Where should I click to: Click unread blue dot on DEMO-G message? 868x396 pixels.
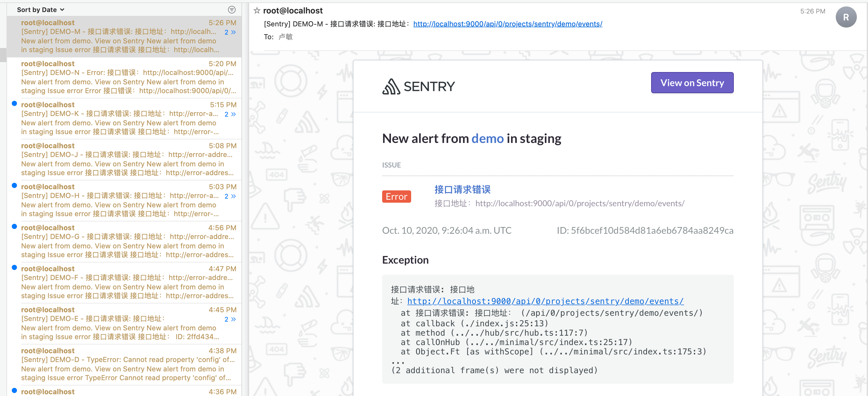click(14, 227)
